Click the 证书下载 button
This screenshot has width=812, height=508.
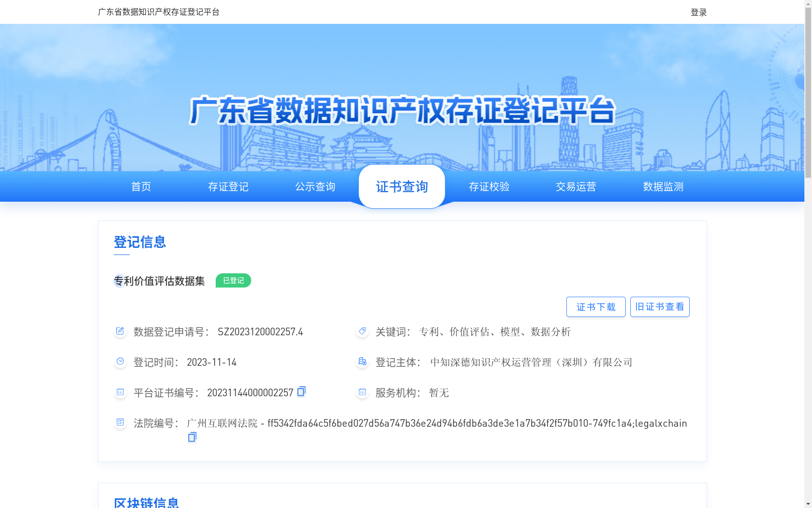point(596,307)
